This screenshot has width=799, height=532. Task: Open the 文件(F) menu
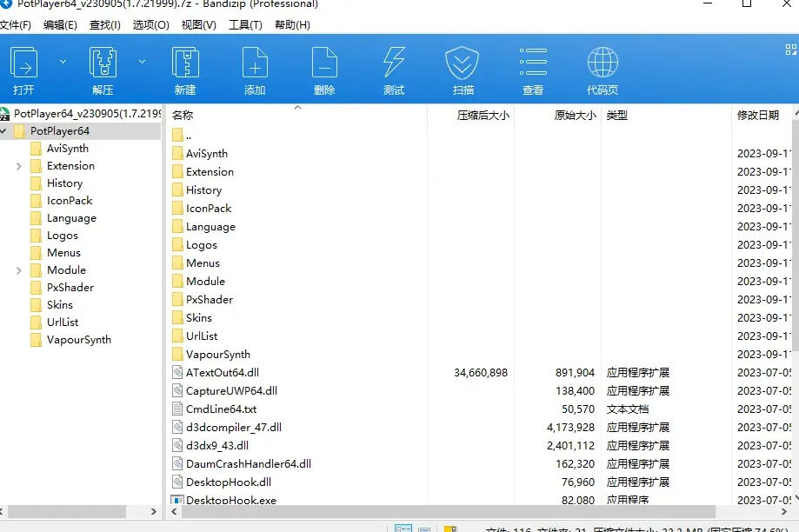click(x=16, y=25)
